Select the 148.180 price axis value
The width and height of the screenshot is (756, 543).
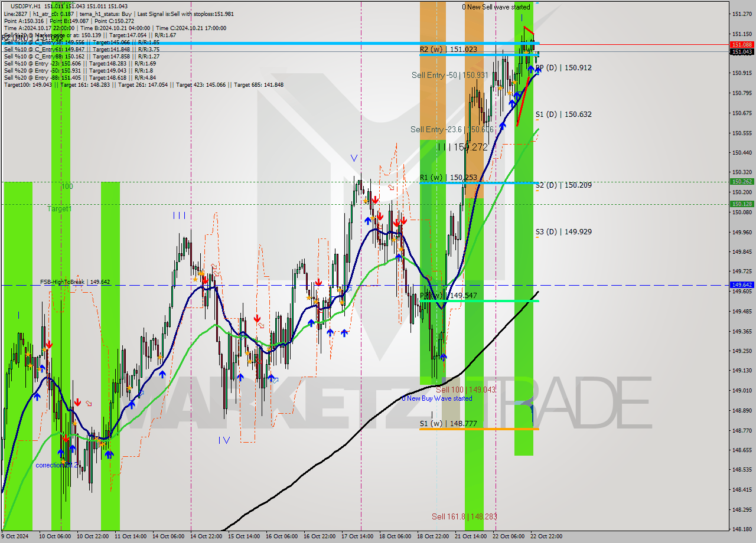click(x=742, y=529)
